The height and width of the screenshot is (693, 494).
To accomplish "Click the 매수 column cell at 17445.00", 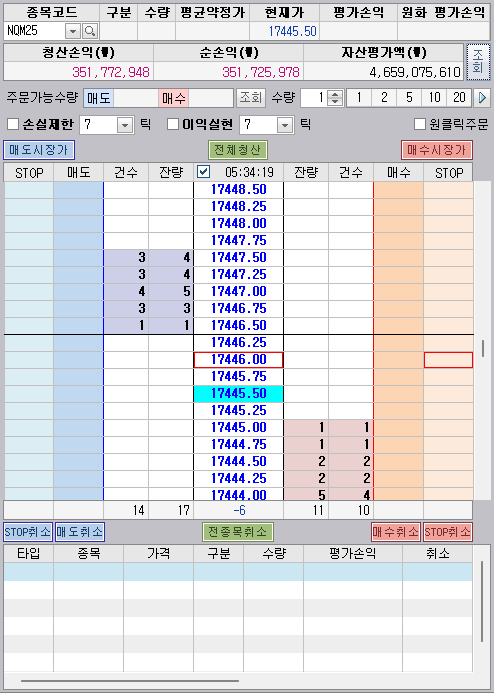I will [x=399, y=428].
